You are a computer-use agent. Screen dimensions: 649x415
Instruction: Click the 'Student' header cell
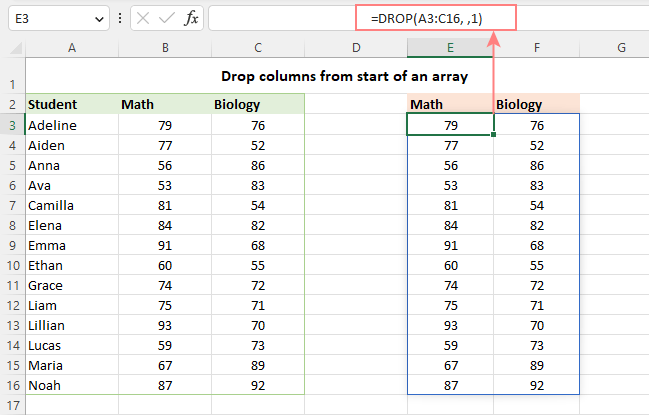(72, 104)
